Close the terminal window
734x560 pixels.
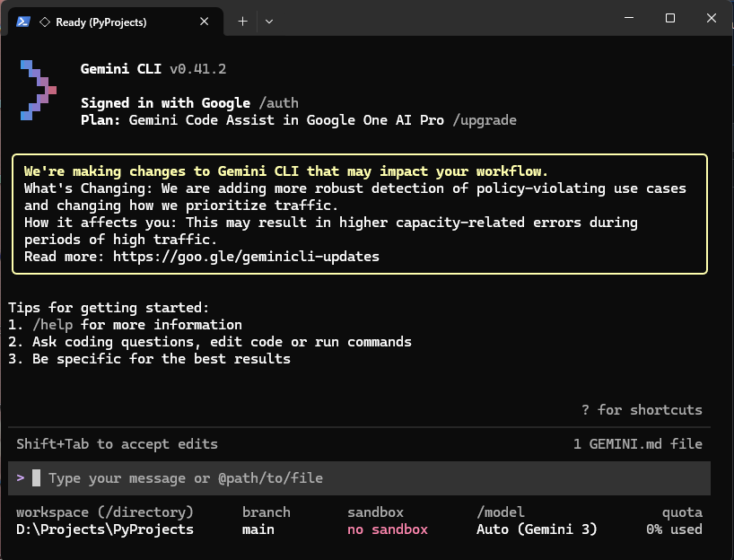tap(712, 18)
